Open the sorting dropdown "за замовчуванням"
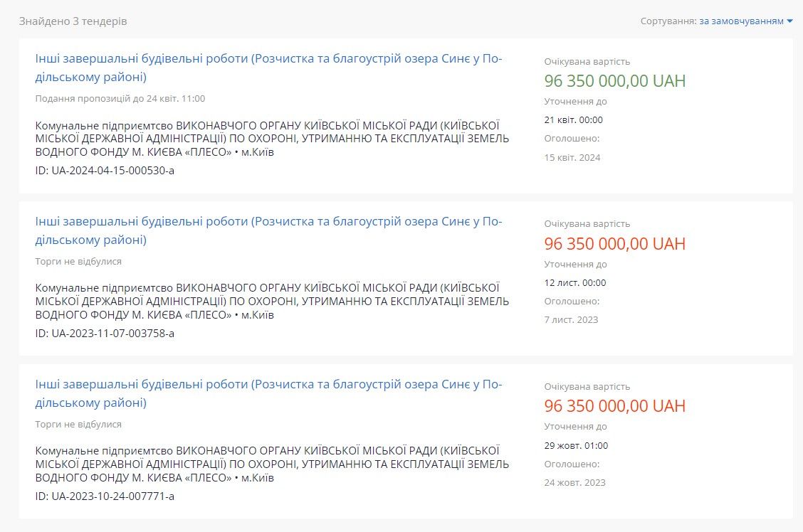Viewport: 803px width, 532px height. (742, 21)
